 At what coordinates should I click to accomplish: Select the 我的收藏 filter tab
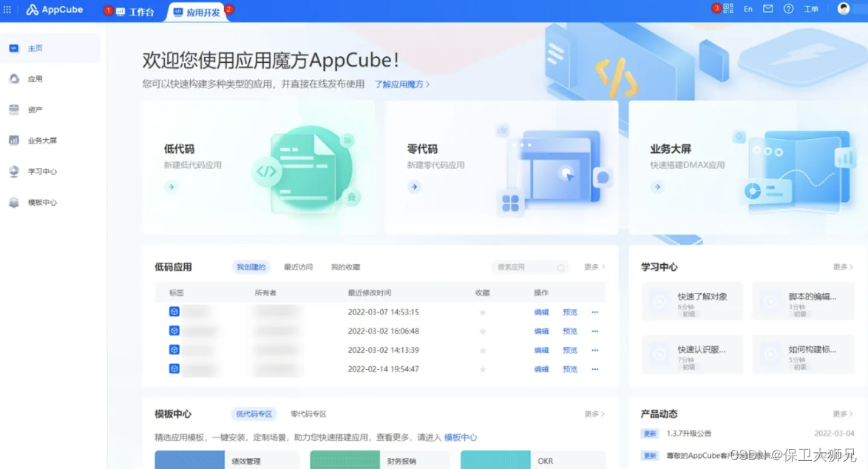point(345,267)
